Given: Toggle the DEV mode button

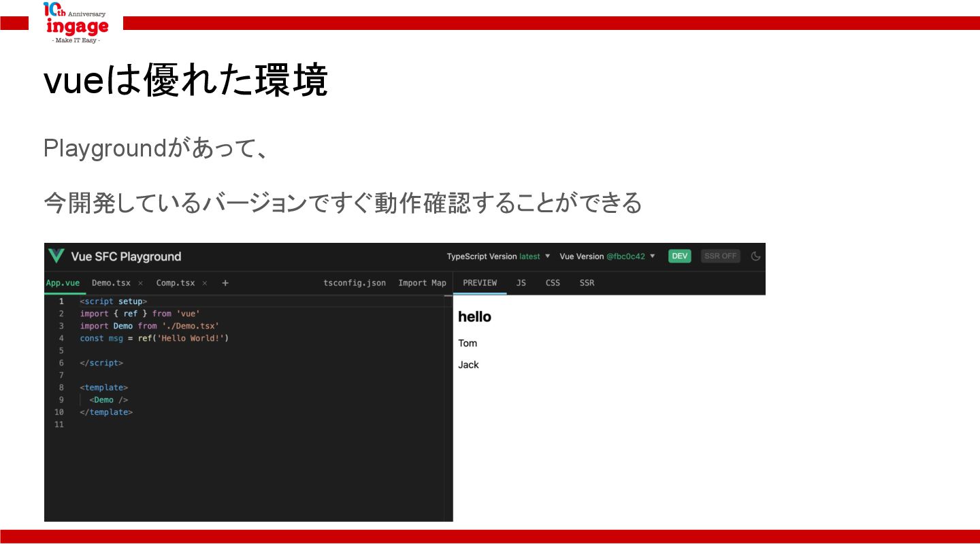Looking at the screenshot, I should click(679, 256).
